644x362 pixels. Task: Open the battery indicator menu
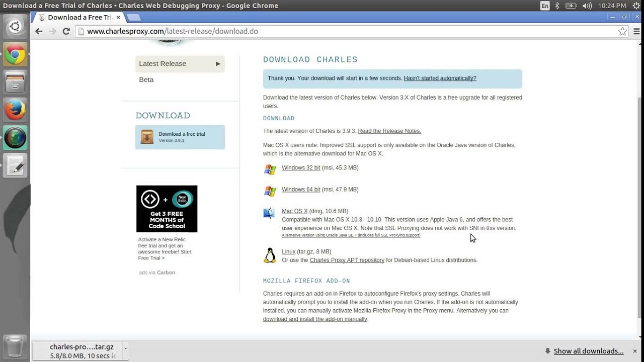click(x=571, y=6)
